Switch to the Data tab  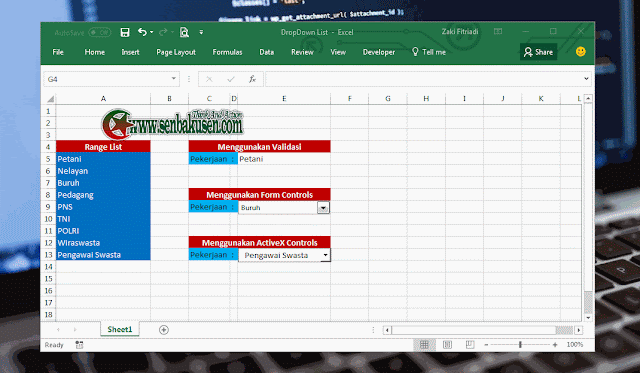(x=267, y=52)
